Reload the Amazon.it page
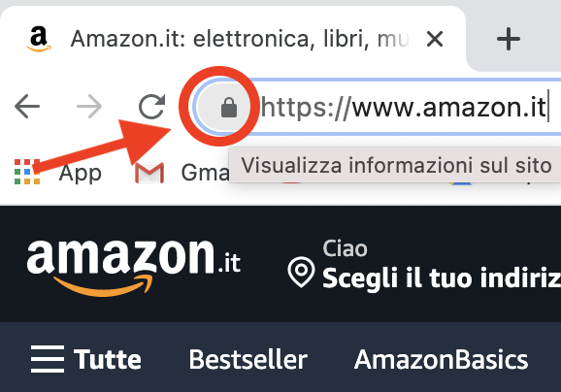561x392 pixels. [152, 106]
